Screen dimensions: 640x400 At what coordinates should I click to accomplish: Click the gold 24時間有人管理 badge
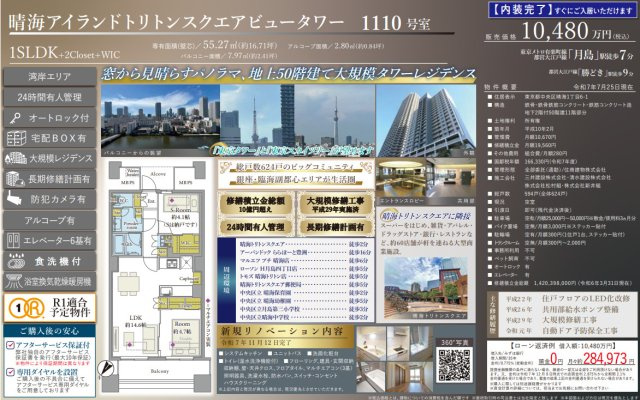[256, 227]
